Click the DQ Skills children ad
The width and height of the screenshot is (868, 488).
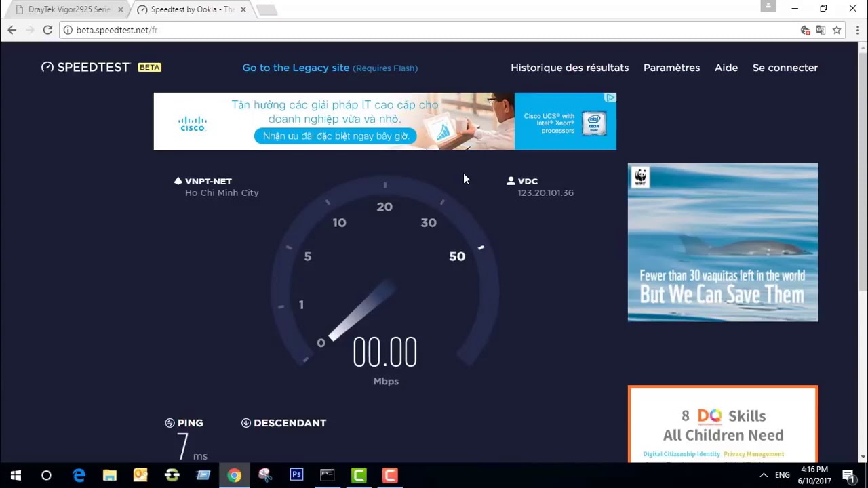point(723,424)
